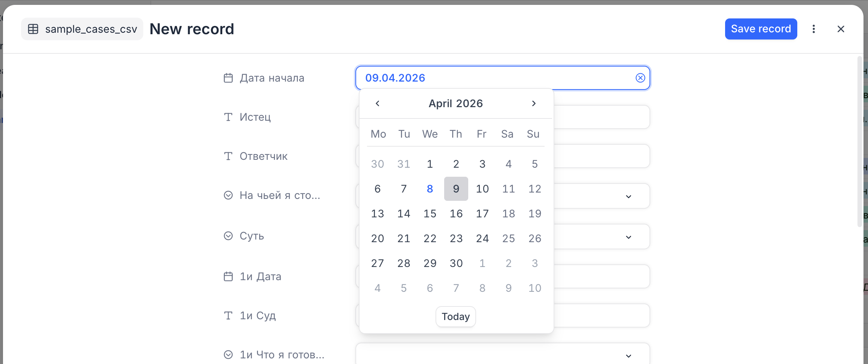Pick April 10 in calendar
This screenshot has width=868, height=364.
point(482,189)
